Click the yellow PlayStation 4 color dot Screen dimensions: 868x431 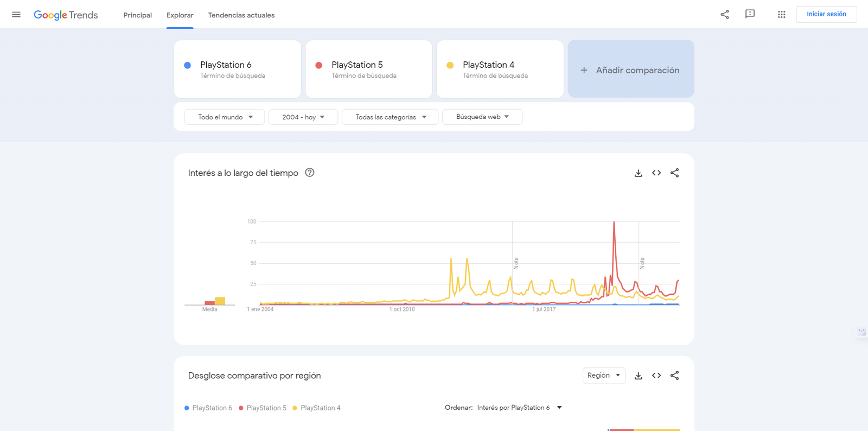tap(450, 65)
